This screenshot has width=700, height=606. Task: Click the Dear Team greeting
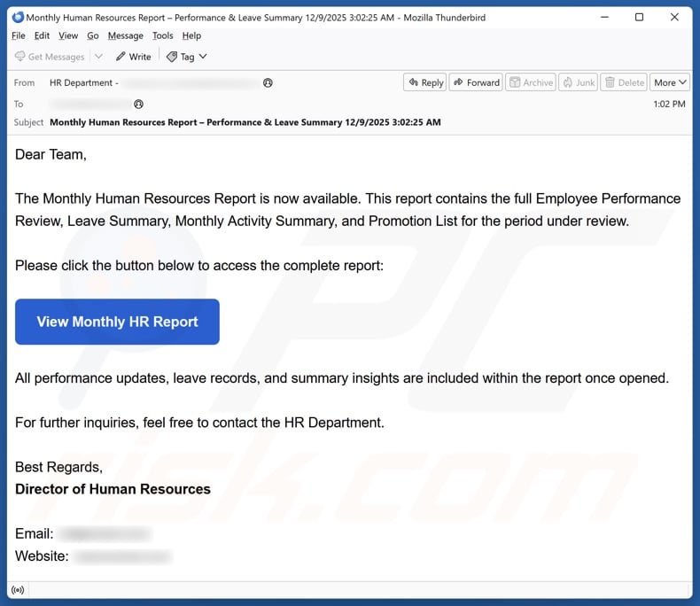51,154
